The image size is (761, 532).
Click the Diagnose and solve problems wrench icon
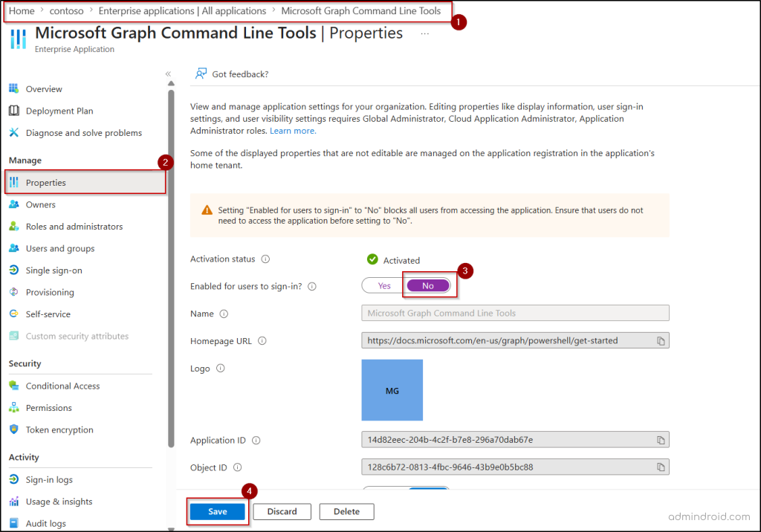coord(13,132)
